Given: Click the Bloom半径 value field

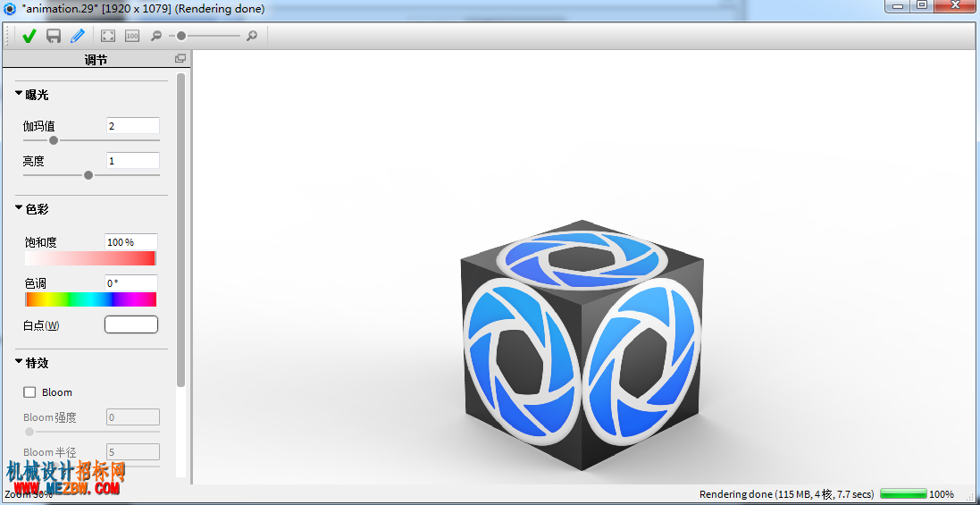Looking at the screenshot, I should (x=132, y=452).
